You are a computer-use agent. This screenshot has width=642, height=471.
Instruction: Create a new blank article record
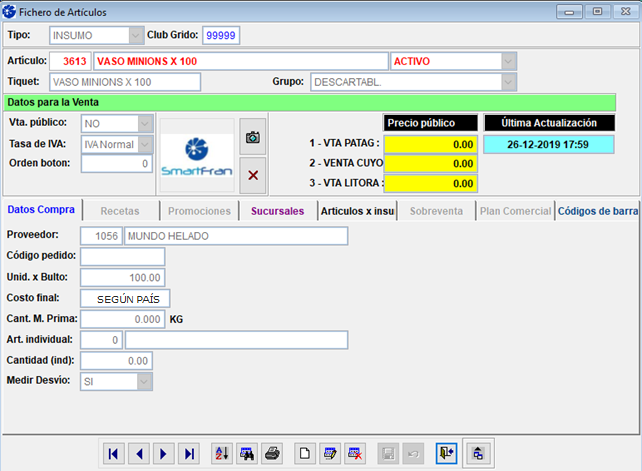tap(305, 454)
